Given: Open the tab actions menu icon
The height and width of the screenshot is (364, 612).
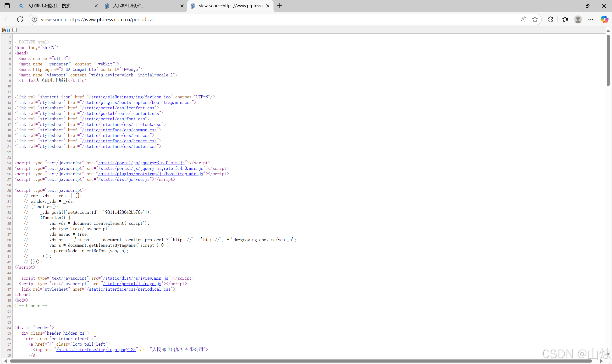Looking at the screenshot, I should tap(7, 6).
